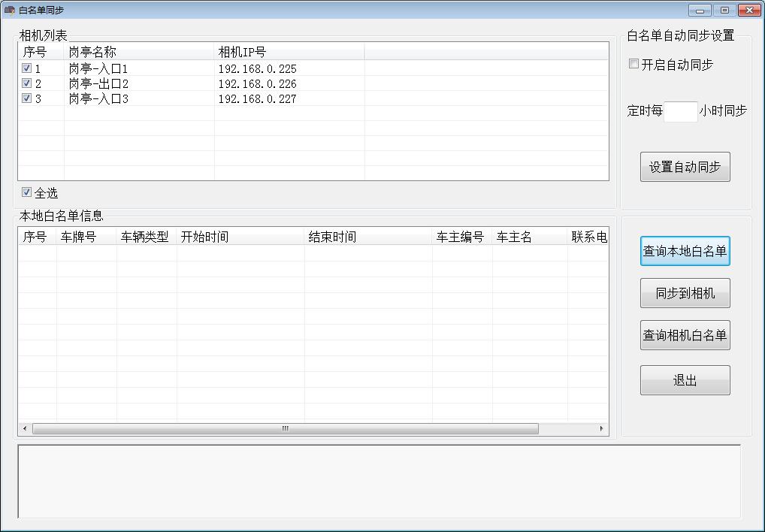The image size is (765, 532).
Task: Toggle checkbox for camera row 3
Action: [x=27, y=98]
